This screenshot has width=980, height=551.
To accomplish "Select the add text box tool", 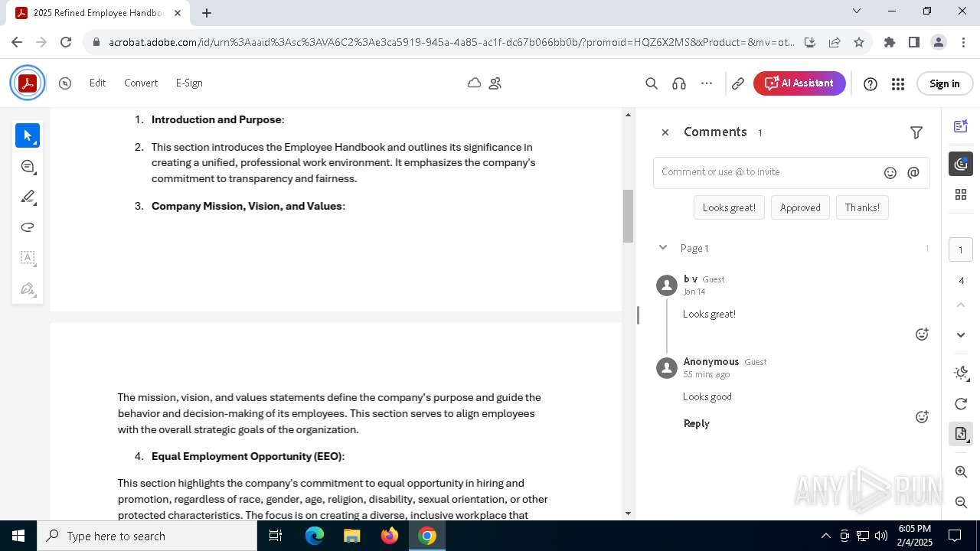I will [x=28, y=258].
